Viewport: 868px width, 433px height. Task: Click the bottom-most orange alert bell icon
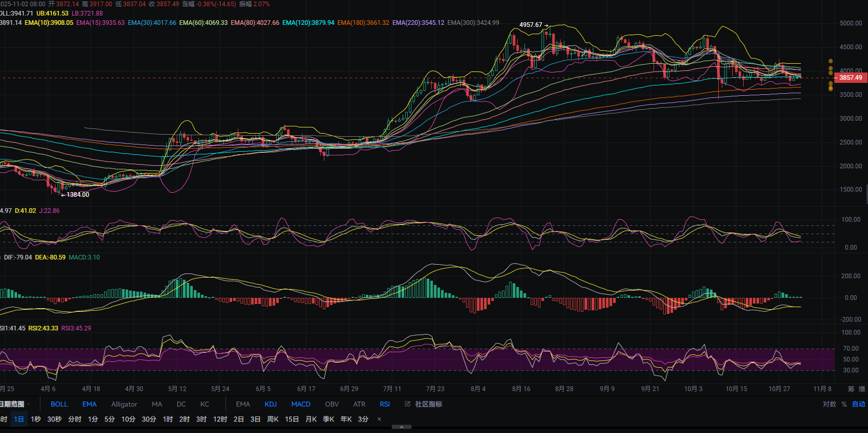(x=831, y=88)
